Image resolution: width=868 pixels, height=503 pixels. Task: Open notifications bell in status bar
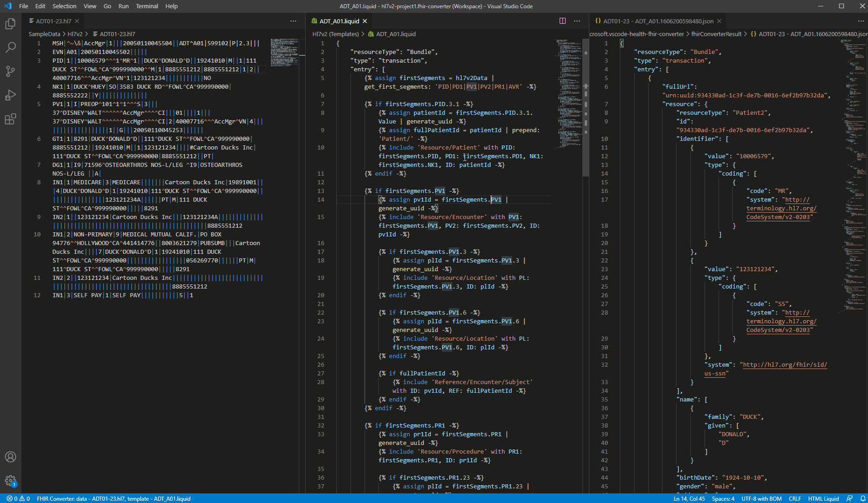coord(863,498)
